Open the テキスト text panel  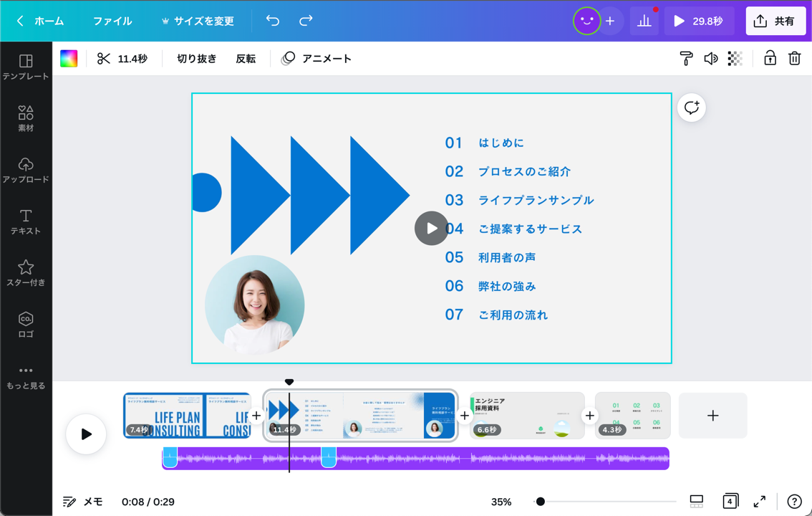click(25, 221)
